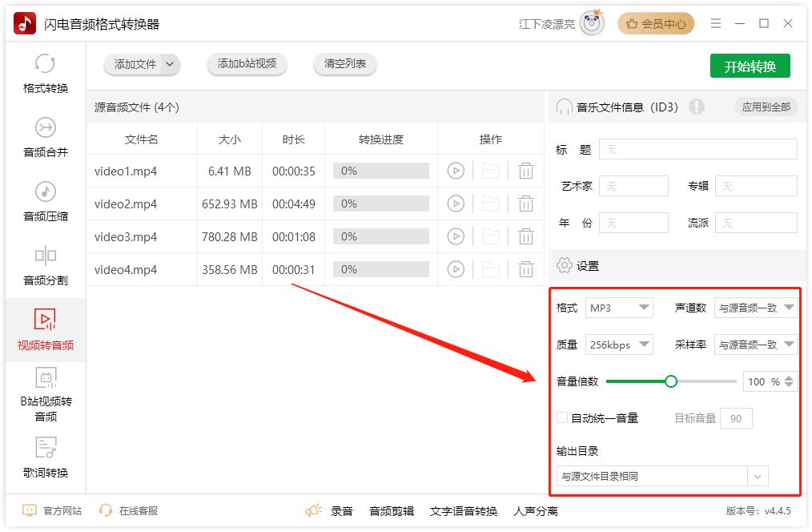Enable the 自动统一音量 checkbox
812x532 pixels.
562,418
